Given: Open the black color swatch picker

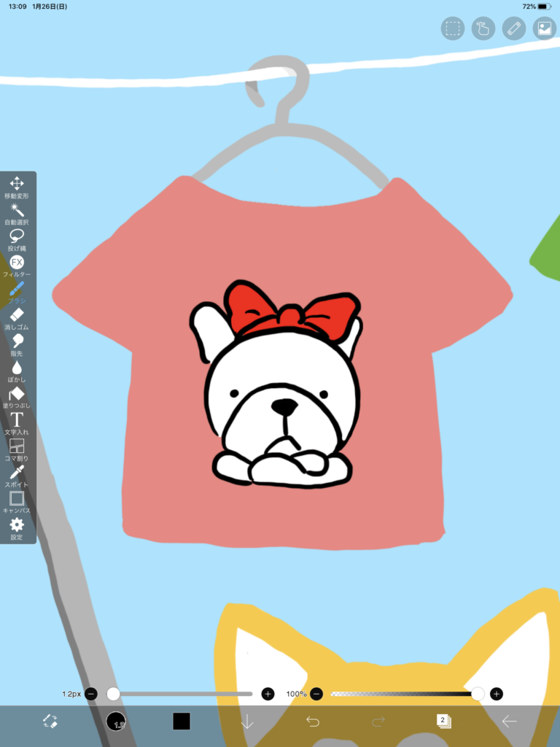Looking at the screenshot, I should point(182,721).
